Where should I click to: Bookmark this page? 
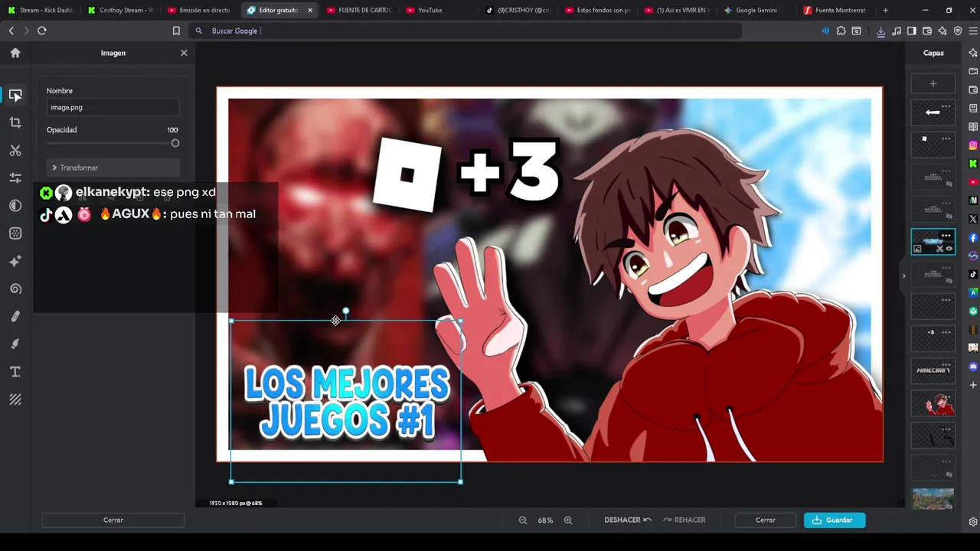(176, 31)
